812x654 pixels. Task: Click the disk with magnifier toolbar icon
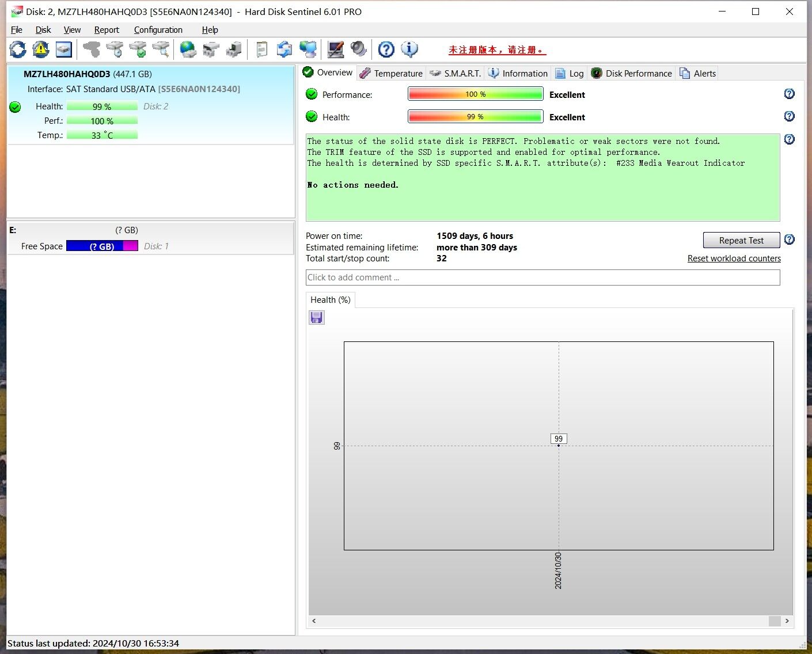(x=161, y=50)
